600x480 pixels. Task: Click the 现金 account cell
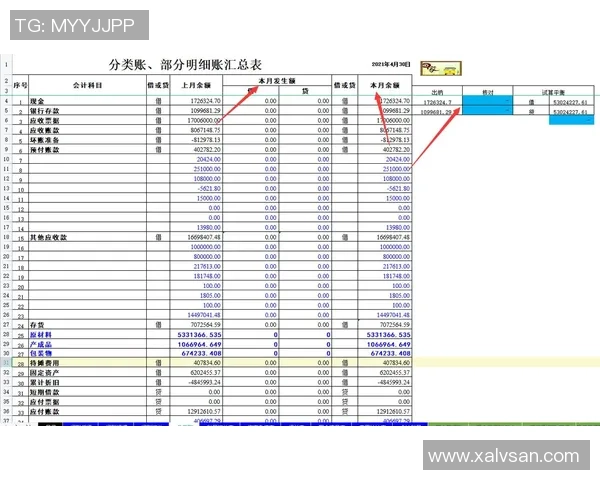click(88, 101)
